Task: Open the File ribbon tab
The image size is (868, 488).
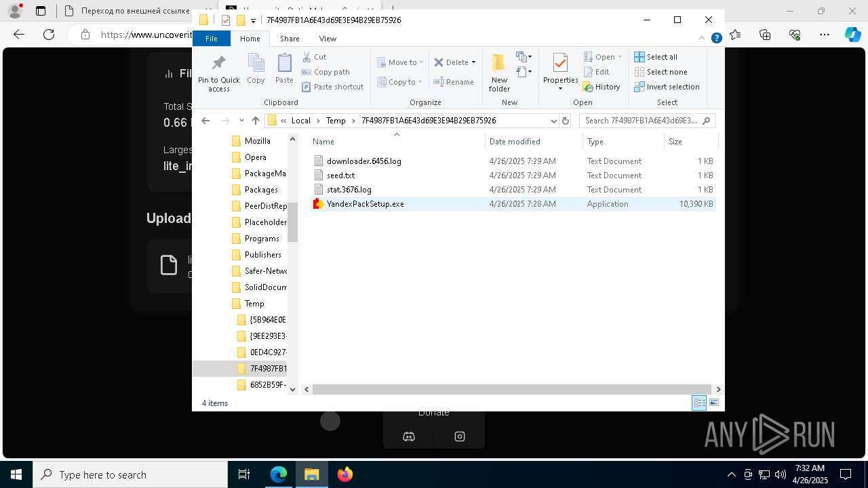Action: [x=212, y=39]
